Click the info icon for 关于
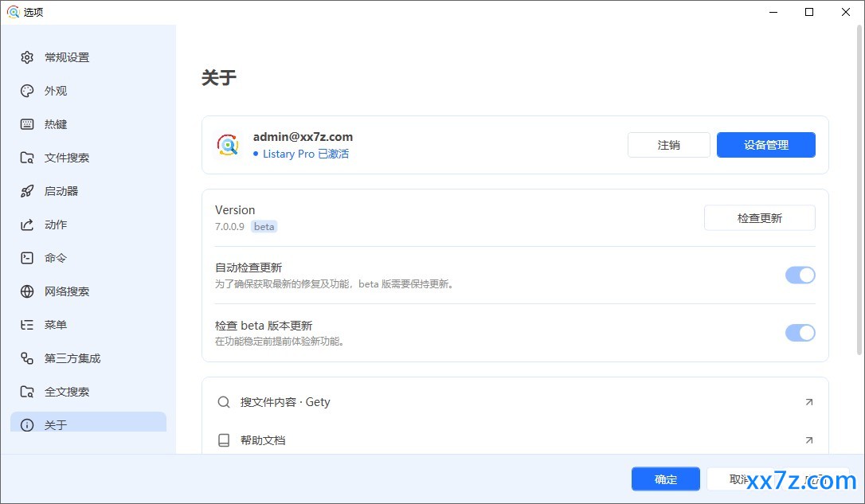865x504 pixels. (27, 425)
